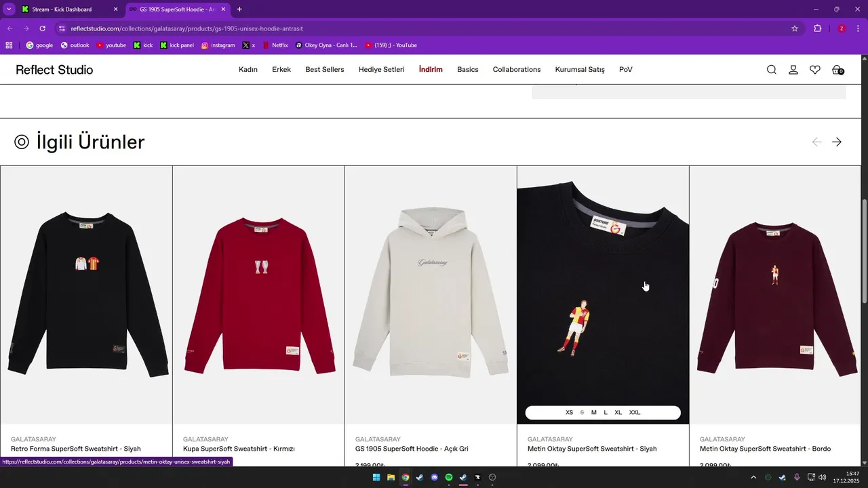Select size L on Metin Oktay sweatshirt
This screenshot has width=868, height=488.
pos(606,413)
